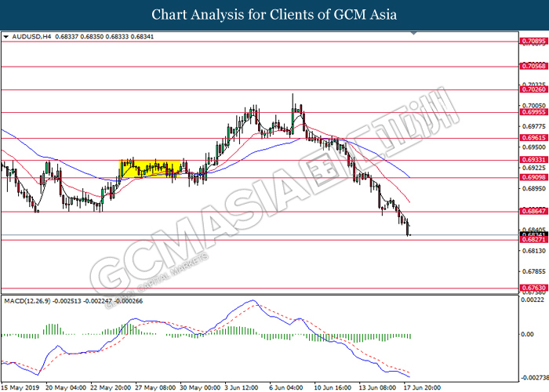Select the 10 Jun 16:00 time label
Image resolution: width=549 pixels, height=392 pixels.
click(333, 388)
